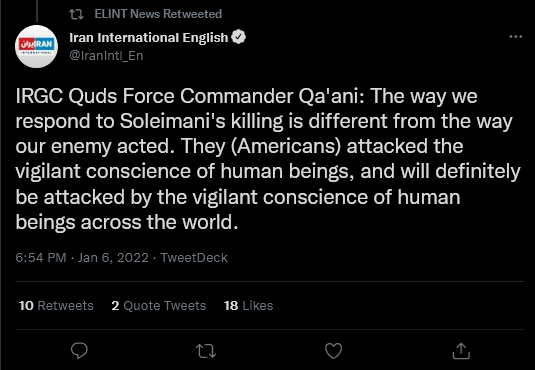
Task: View the 10 Retweets list
Action: 56,305
